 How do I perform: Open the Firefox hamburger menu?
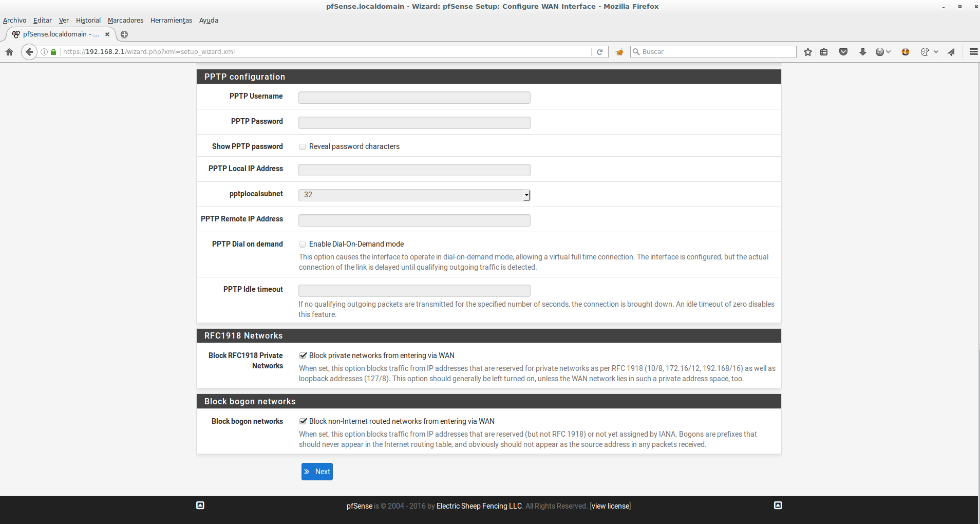[973, 52]
